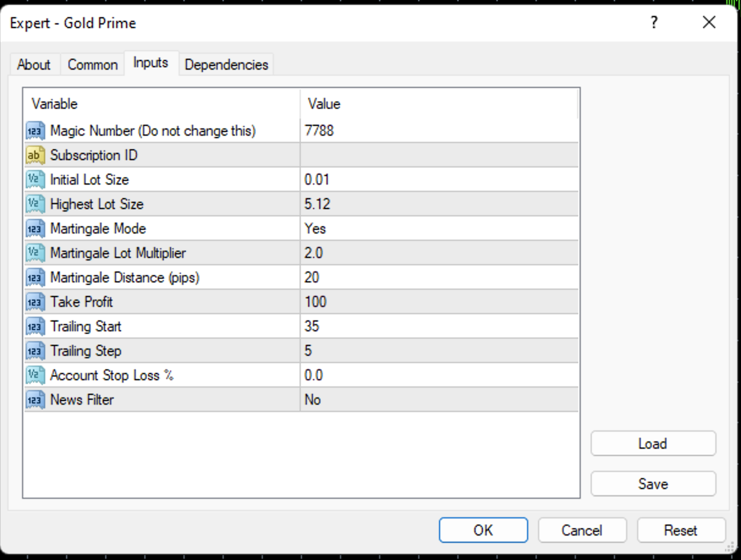This screenshot has height=560, width=741.
Task: Select the Martingale Mode value Yes
Action: click(x=315, y=229)
